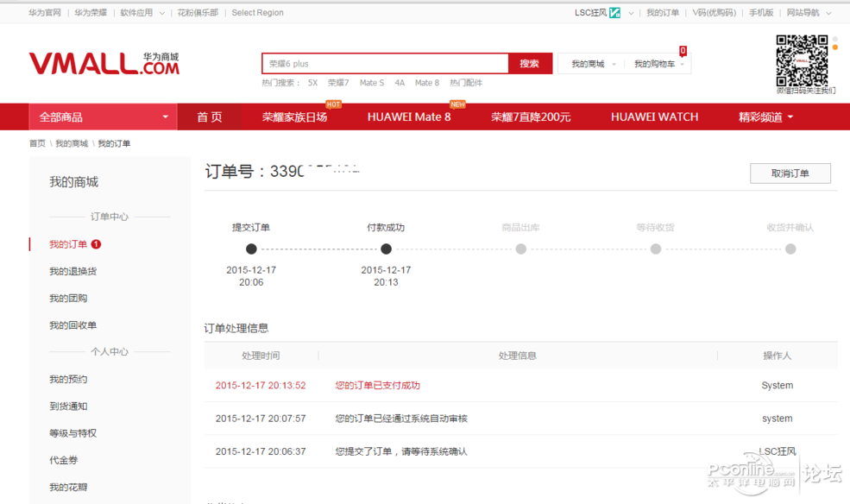
Task: Click the red 搜索 search button
Action: tap(530, 63)
